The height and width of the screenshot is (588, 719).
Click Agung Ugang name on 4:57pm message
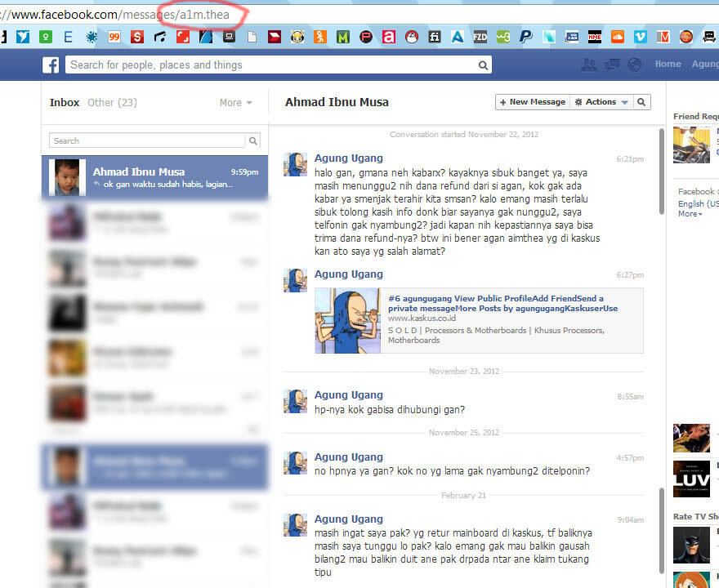click(x=349, y=457)
